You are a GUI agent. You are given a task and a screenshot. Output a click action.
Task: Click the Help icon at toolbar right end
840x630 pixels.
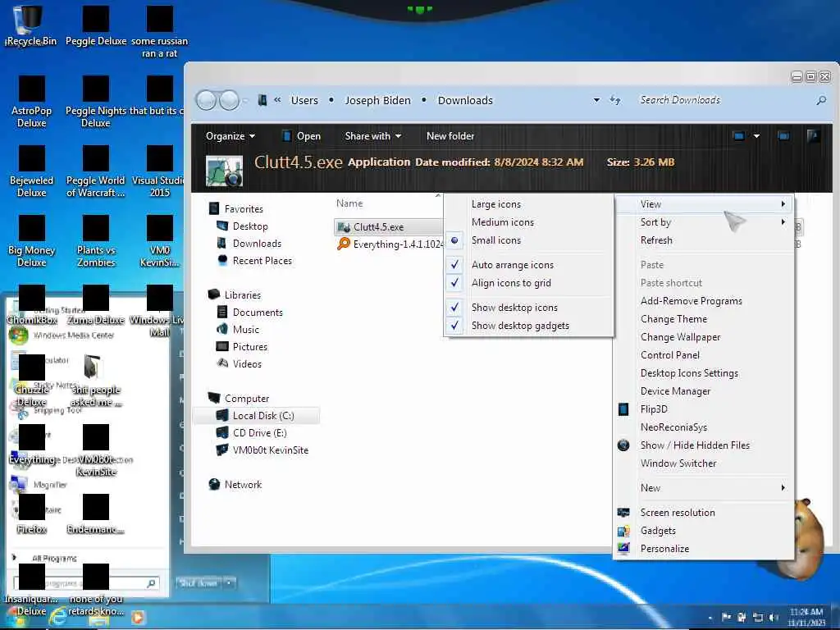point(813,136)
